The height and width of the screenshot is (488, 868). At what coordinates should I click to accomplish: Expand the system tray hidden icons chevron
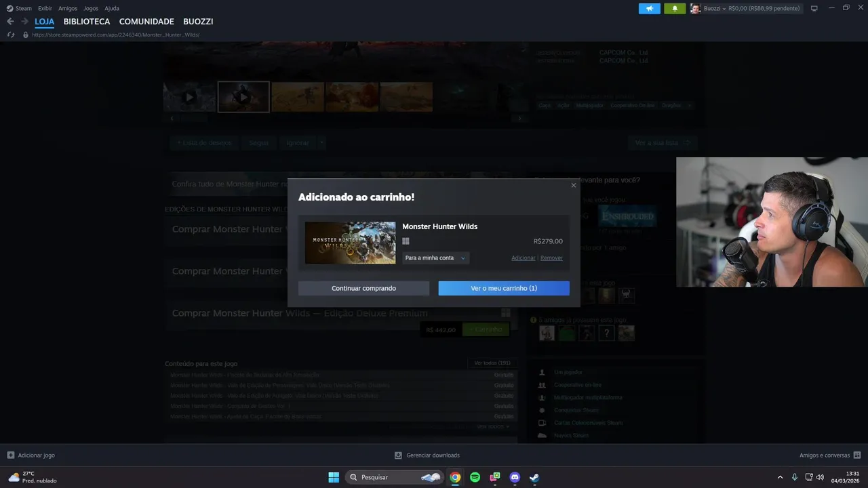point(780,477)
